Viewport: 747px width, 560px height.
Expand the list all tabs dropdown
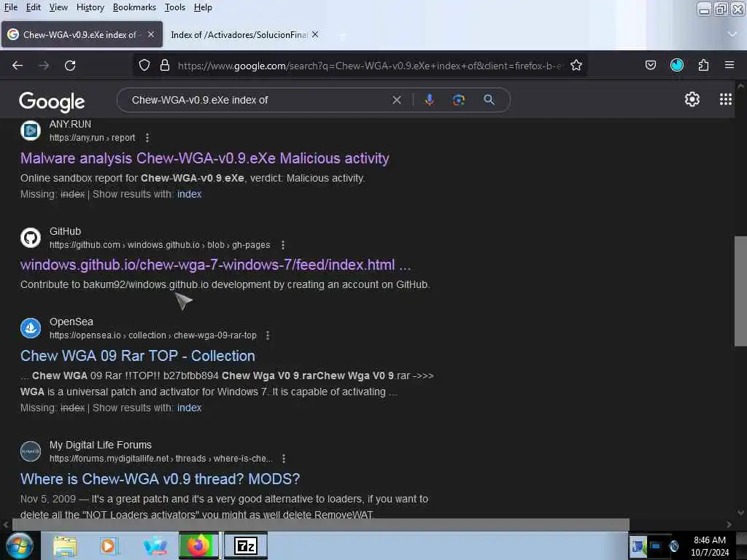[x=732, y=34]
